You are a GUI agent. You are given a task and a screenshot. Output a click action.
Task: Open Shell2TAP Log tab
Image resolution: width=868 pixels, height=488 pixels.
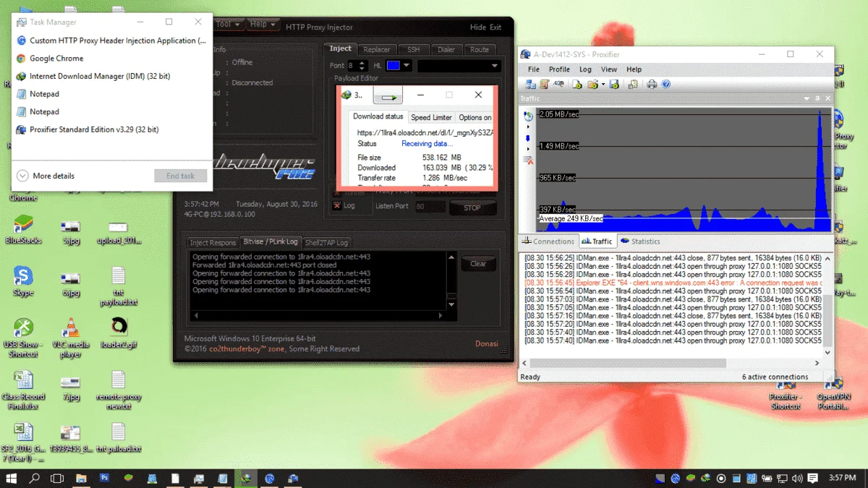tap(326, 242)
